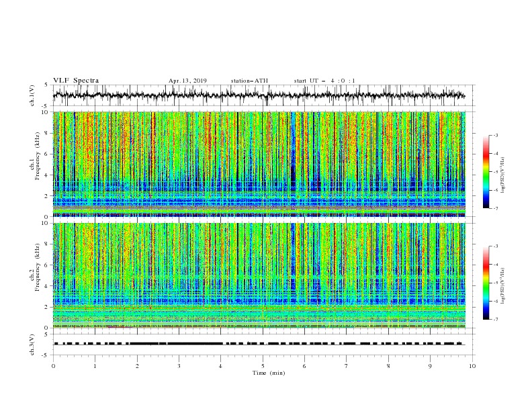Screen dimensions: 532x411
Task: Click the lower colorbar's log(PSD) label
Action: coord(502,286)
